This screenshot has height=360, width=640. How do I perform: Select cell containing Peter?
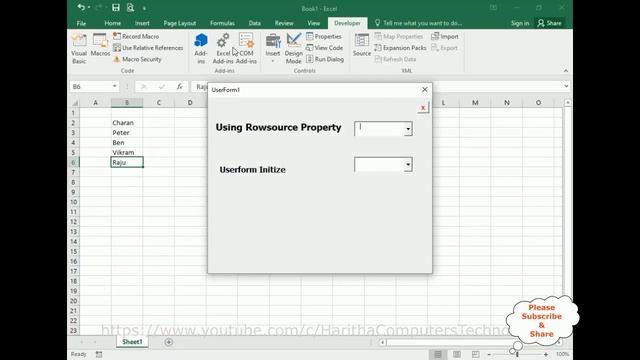click(x=127, y=133)
